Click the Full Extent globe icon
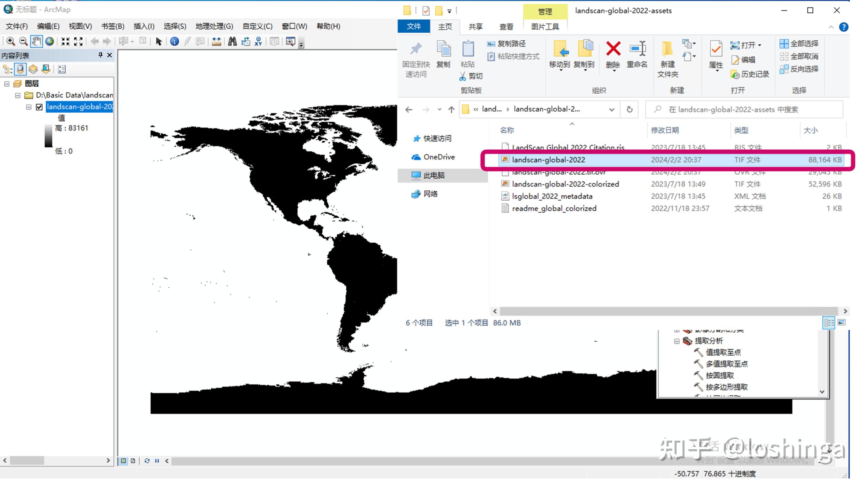Screen dimensions: 868x488 [49, 41]
